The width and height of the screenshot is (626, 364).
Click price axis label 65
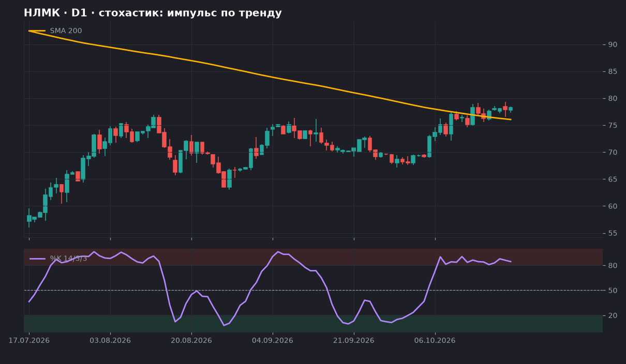pyautogui.click(x=613, y=179)
